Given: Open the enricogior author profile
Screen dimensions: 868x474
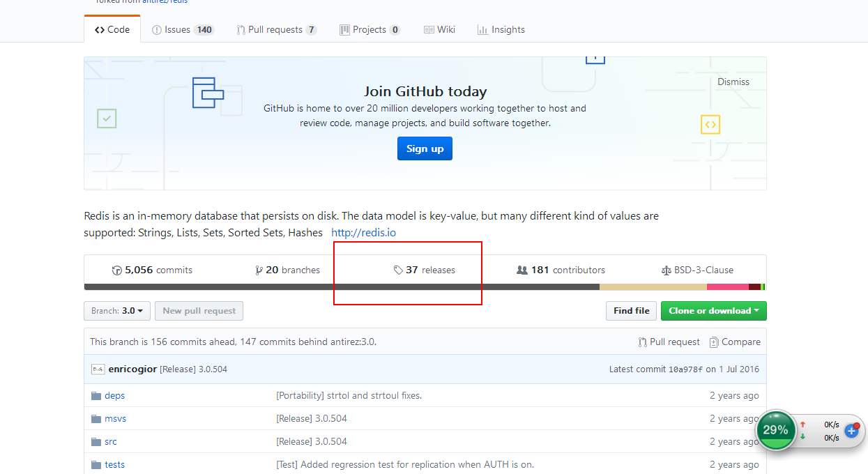Looking at the screenshot, I should (x=132, y=369).
